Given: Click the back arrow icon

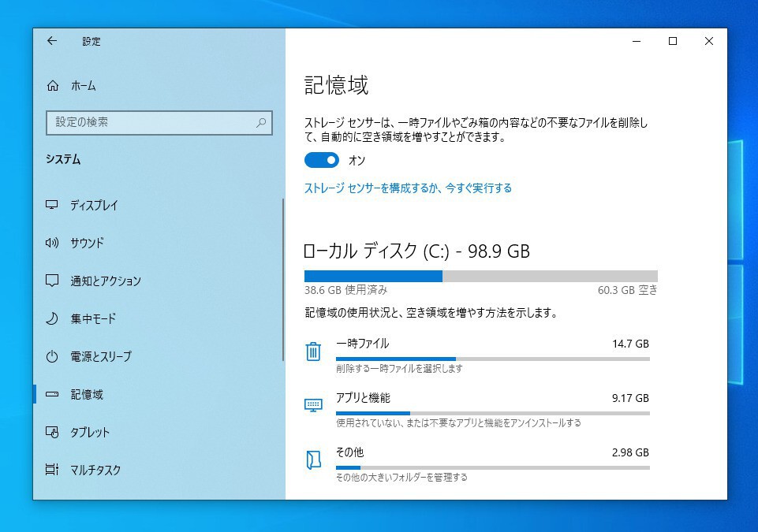Looking at the screenshot, I should coord(52,41).
